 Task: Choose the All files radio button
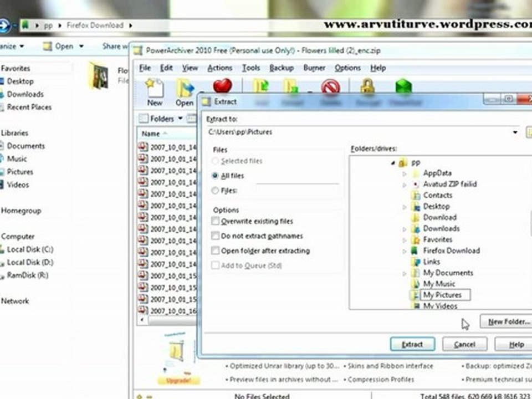pos(215,176)
